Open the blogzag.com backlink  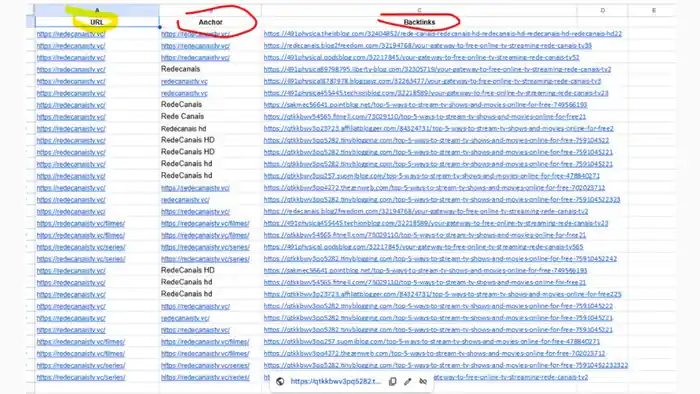[432, 81]
